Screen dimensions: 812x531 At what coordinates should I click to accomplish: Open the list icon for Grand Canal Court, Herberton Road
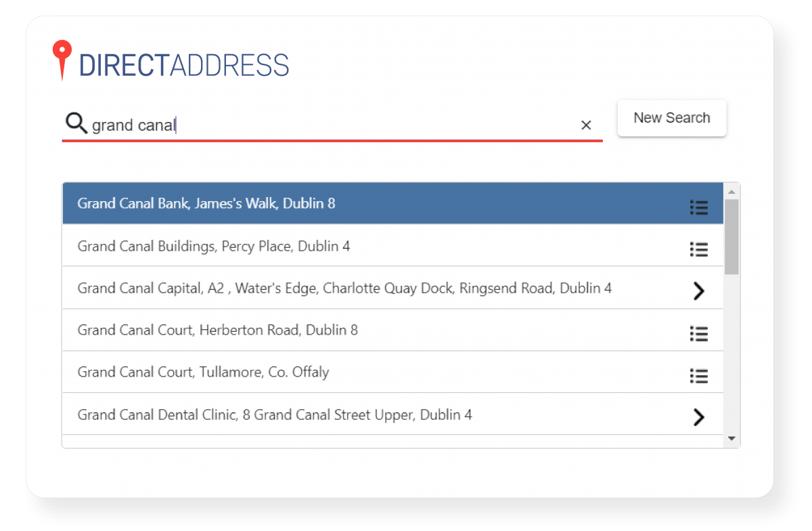point(699,333)
